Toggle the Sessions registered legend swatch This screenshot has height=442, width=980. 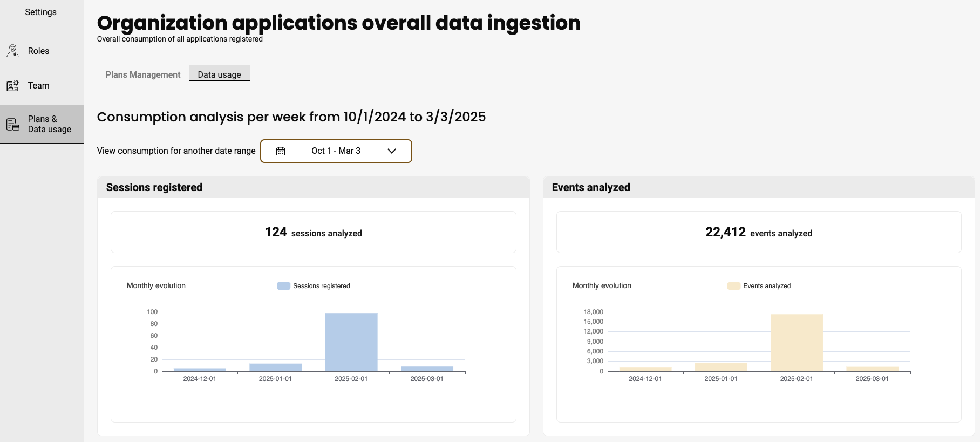point(283,286)
